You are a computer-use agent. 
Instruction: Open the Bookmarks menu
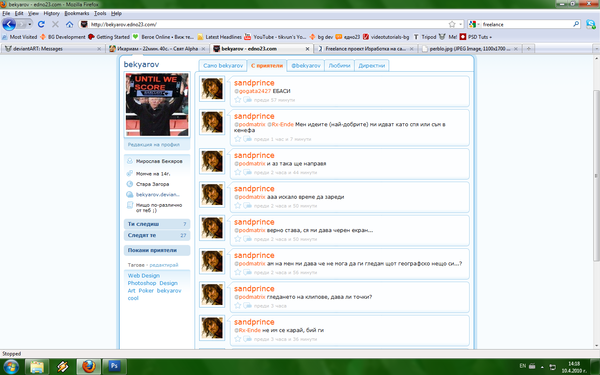pyautogui.click(x=77, y=13)
